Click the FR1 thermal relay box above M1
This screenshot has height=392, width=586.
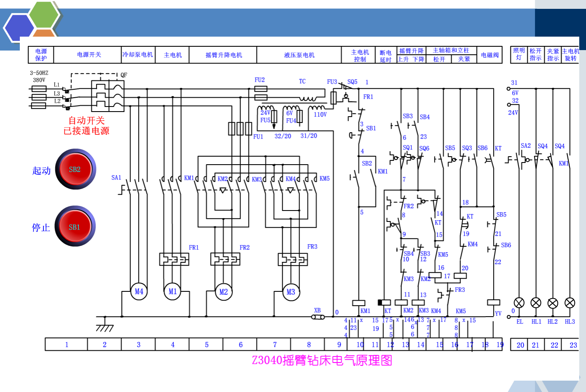[174, 259]
